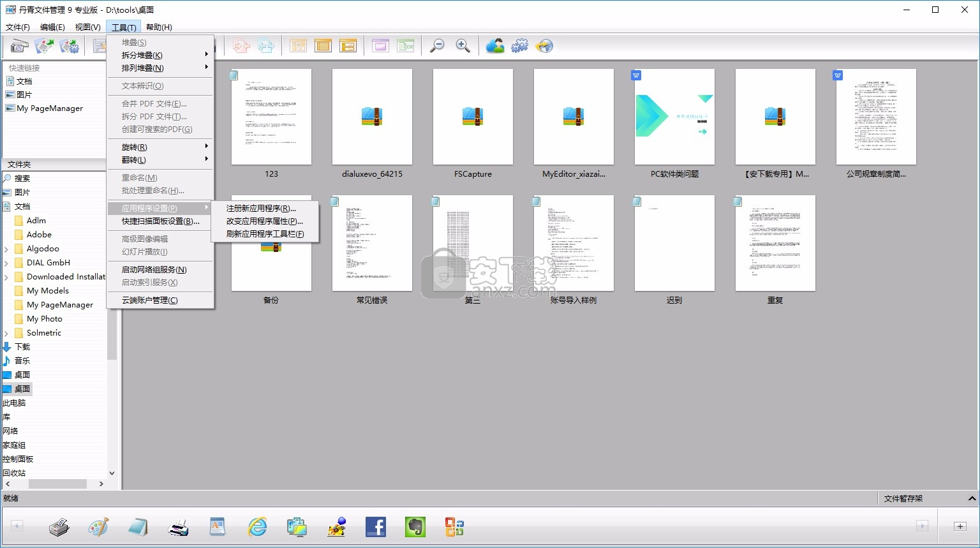Click the color inkjet printer icon
This screenshot has height=548, width=980.
pos(178,527)
